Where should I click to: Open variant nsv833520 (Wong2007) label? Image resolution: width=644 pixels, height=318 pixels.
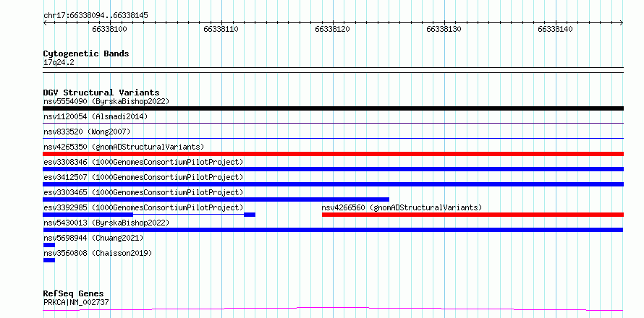click(87, 132)
